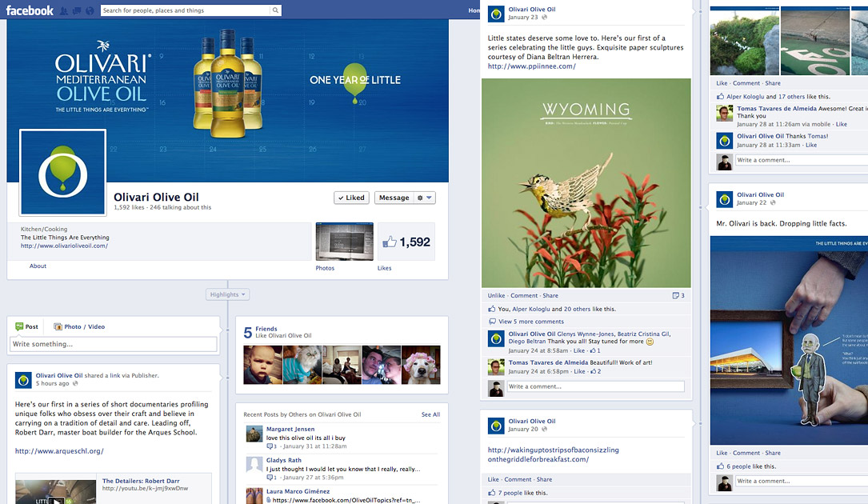This screenshot has height=504, width=868.
Task: Toggle the Liked button on Olivari page
Action: point(351,198)
